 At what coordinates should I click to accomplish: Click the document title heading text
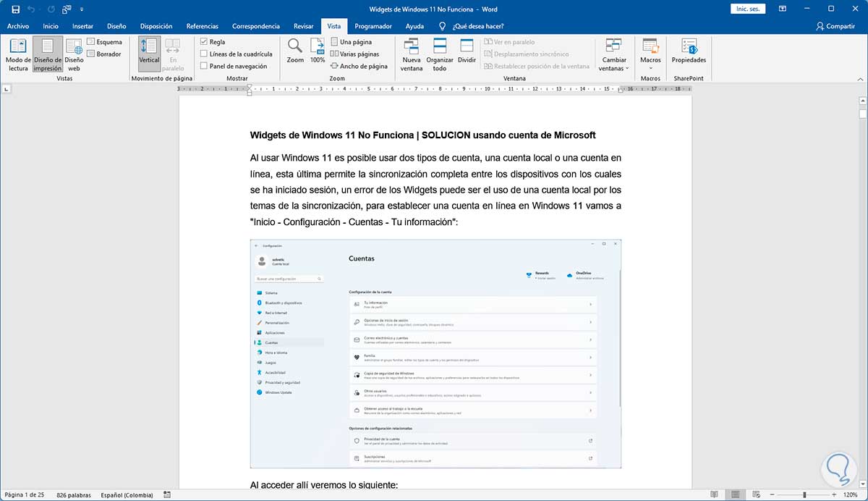click(x=422, y=135)
